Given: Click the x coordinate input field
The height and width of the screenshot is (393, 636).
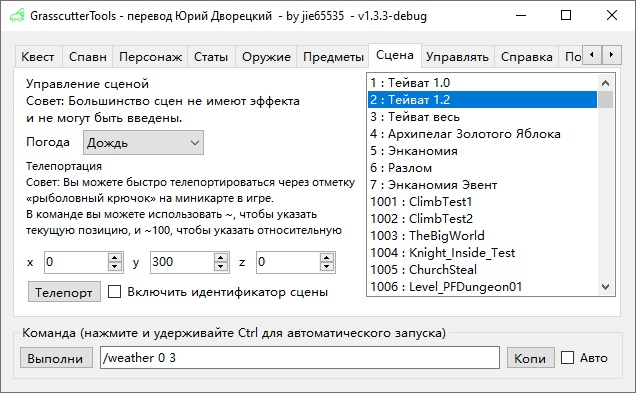Looking at the screenshot, I should coord(76,262).
